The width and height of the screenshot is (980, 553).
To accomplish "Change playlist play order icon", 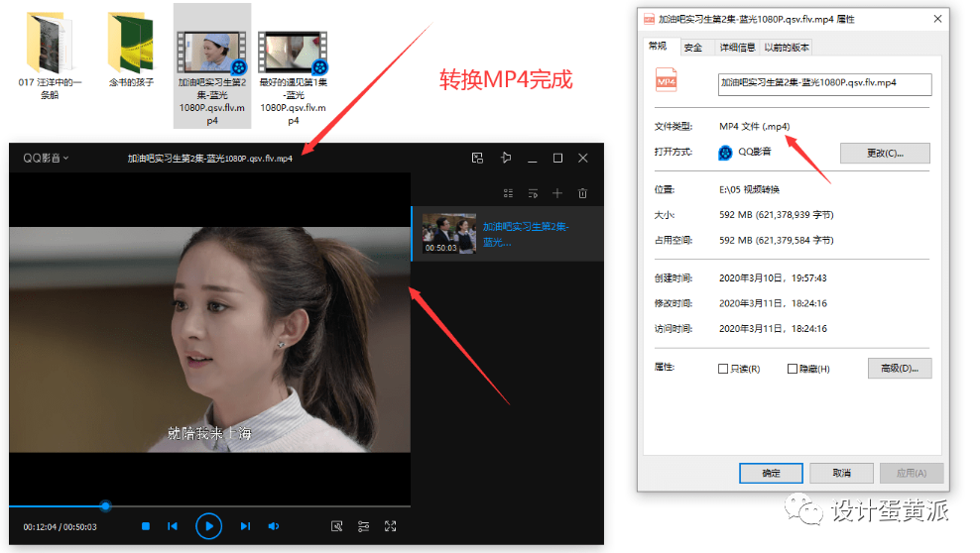I will click(x=533, y=193).
